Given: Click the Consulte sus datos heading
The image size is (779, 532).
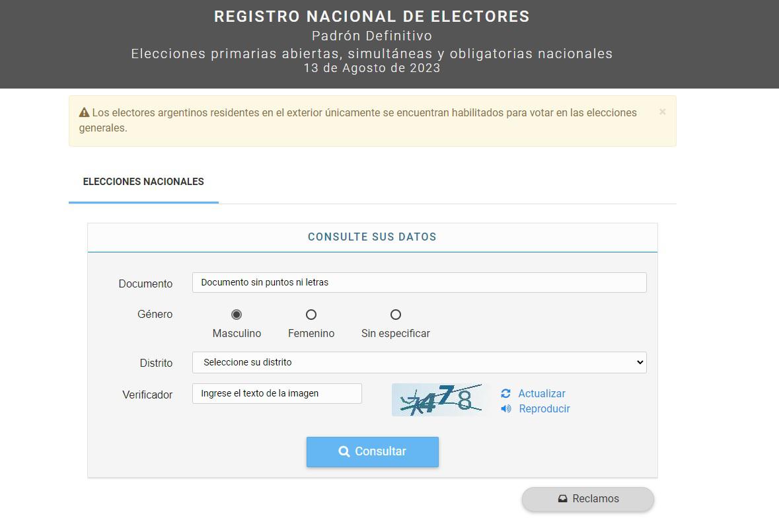Looking at the screenshot, I should [372, 237].
